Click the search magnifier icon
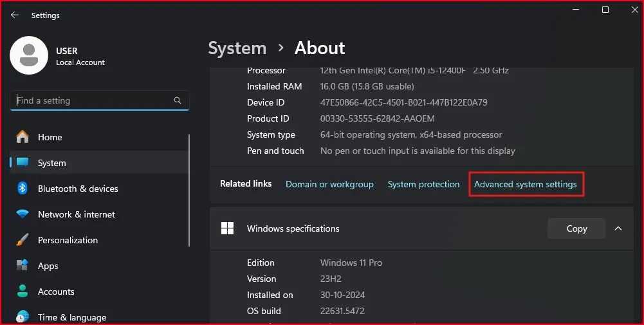Viewport: 644px width, 325px height. point(178,100)
